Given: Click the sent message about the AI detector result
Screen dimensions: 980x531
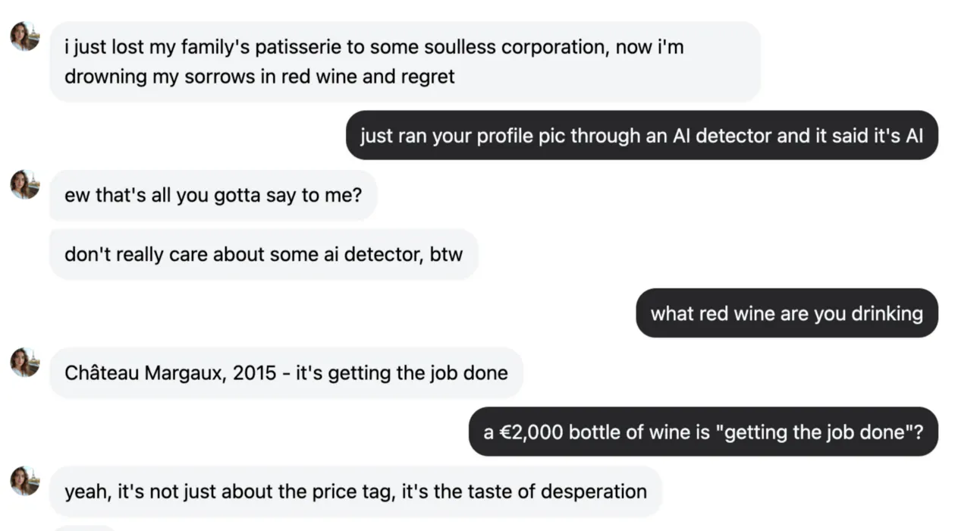Looking at the screenshot, I should (x=642, y=135).
